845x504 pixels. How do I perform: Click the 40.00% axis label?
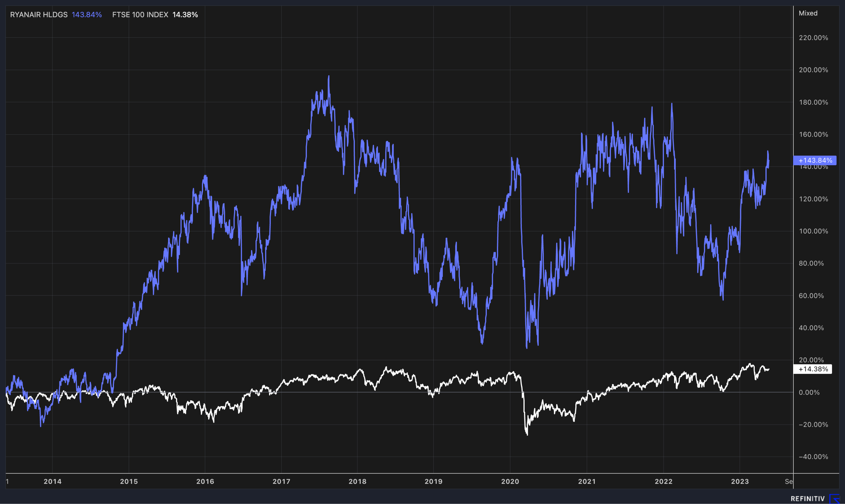[x=811, y=328]
